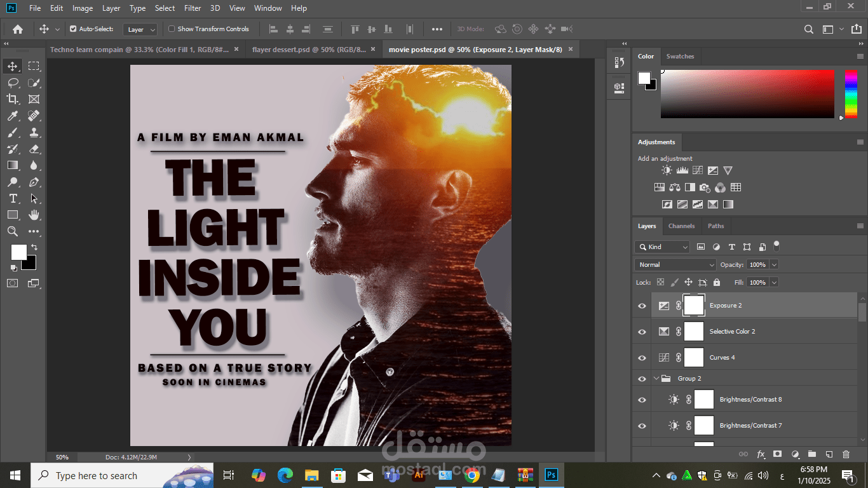Switch to the Channels tab

[x=681, y=226]
